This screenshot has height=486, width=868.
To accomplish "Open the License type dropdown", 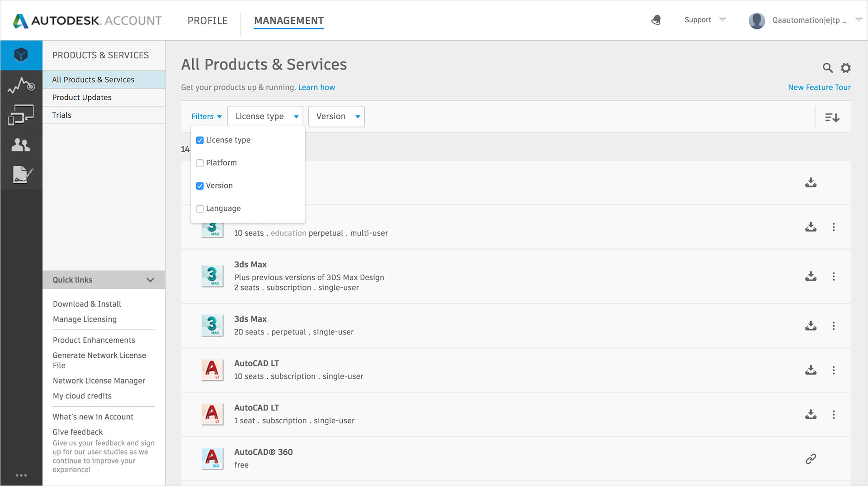I will click(x=265, y=117).
